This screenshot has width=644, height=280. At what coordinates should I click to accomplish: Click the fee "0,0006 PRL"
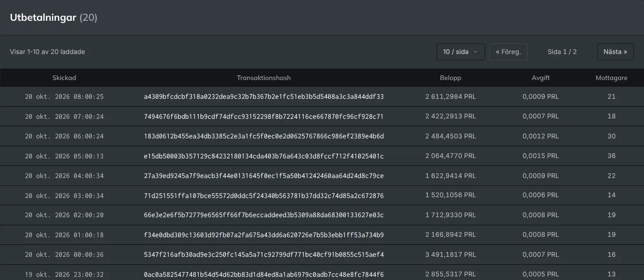(540, 195)
